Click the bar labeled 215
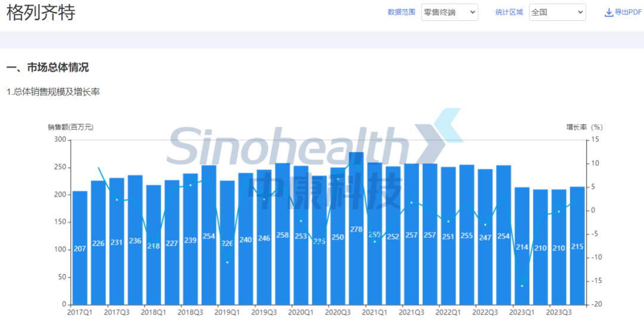This screenshot has height=320, width=644. pyautogui.click(x=577, y=246)
